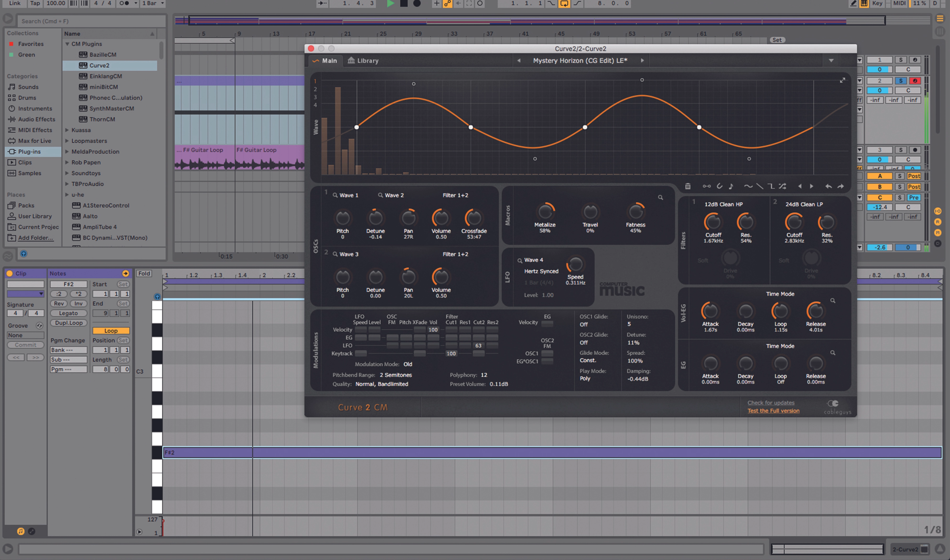Expand the u-he folder
This screenshot has height=560, width=950.
[67, 195]
